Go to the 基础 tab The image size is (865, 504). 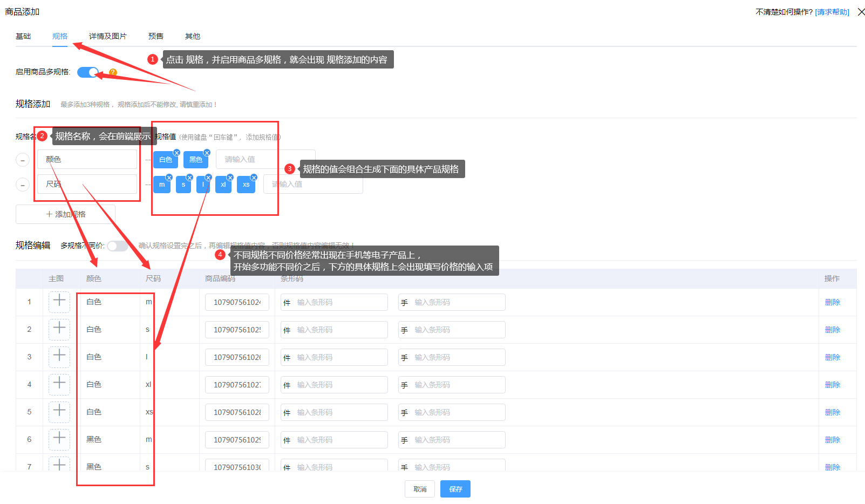[23, 36]
